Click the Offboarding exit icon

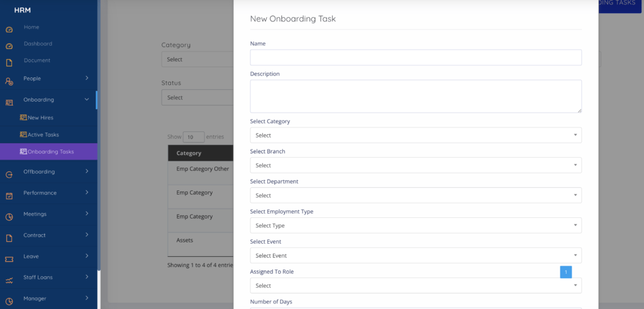tap(9, 175)
